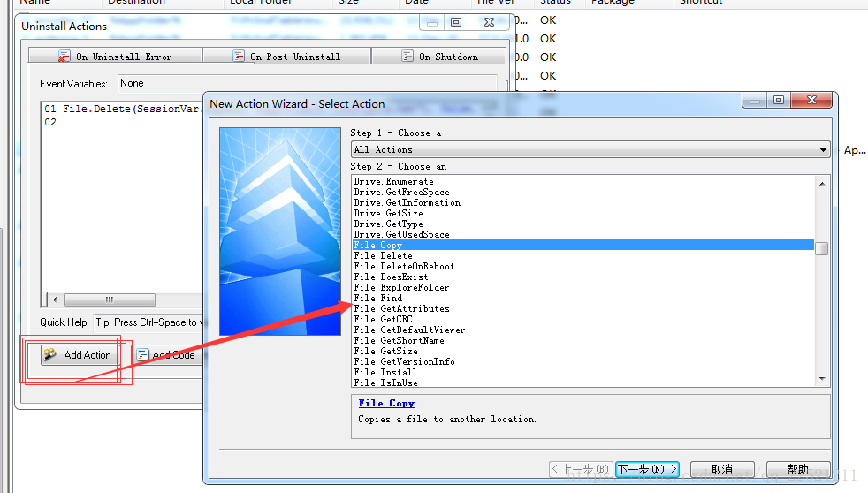The width and height of the screenshot is (868, 493).
Task: Select Drive.GetInformation action
Action: click(x=407, y=202)
